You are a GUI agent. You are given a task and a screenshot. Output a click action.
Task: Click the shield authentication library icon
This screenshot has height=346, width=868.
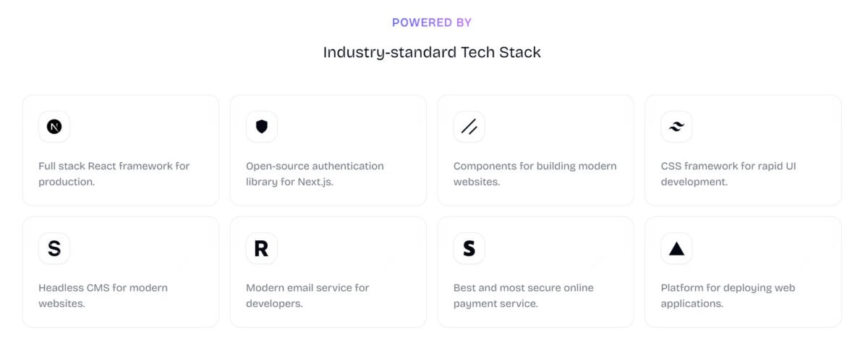[262, 127]
